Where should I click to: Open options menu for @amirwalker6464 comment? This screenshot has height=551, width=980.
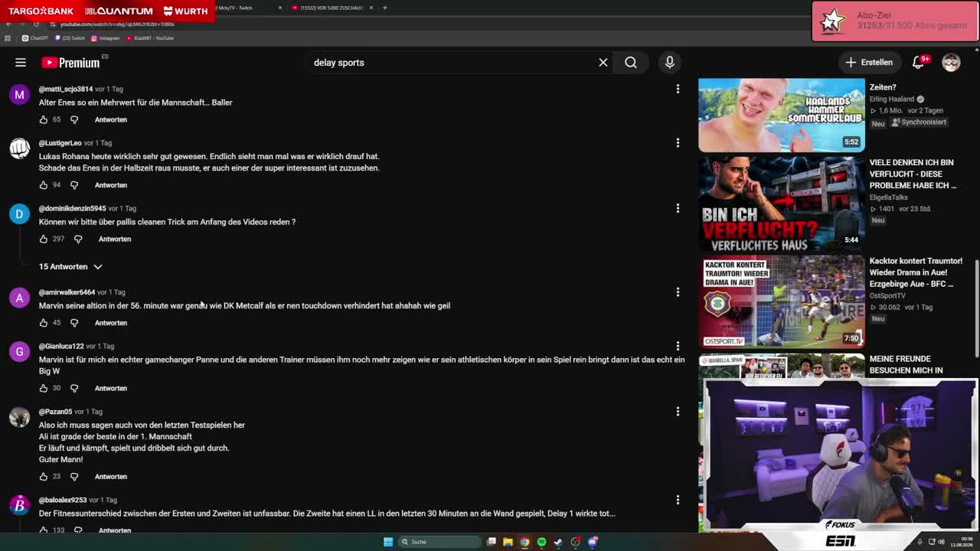tap(678, 292)
